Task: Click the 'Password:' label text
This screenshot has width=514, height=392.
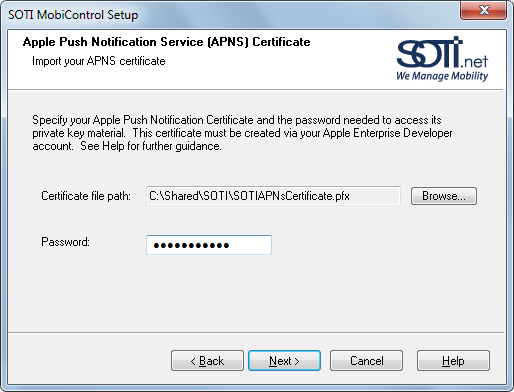Action: click(65, 242)
